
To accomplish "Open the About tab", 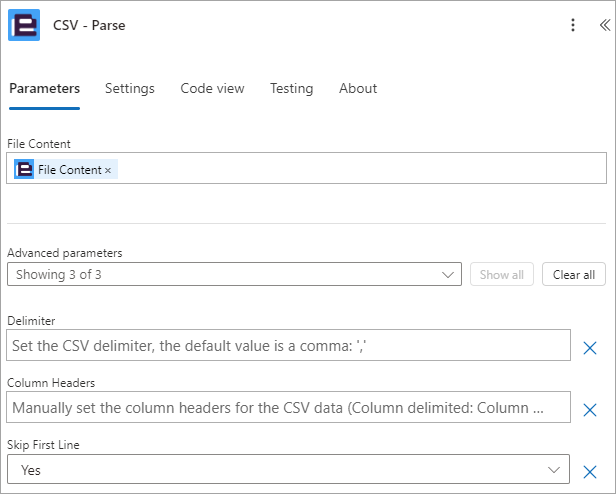I will point(358,88).
